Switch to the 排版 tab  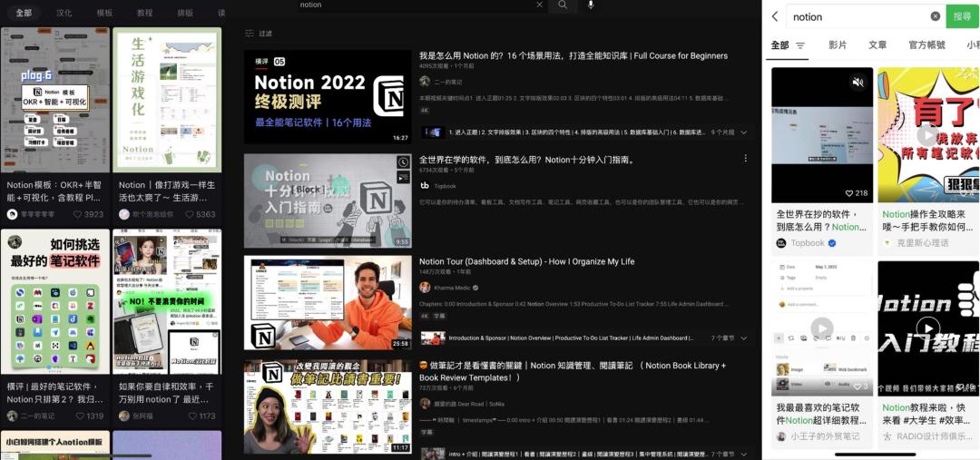[x=185, y=13]
